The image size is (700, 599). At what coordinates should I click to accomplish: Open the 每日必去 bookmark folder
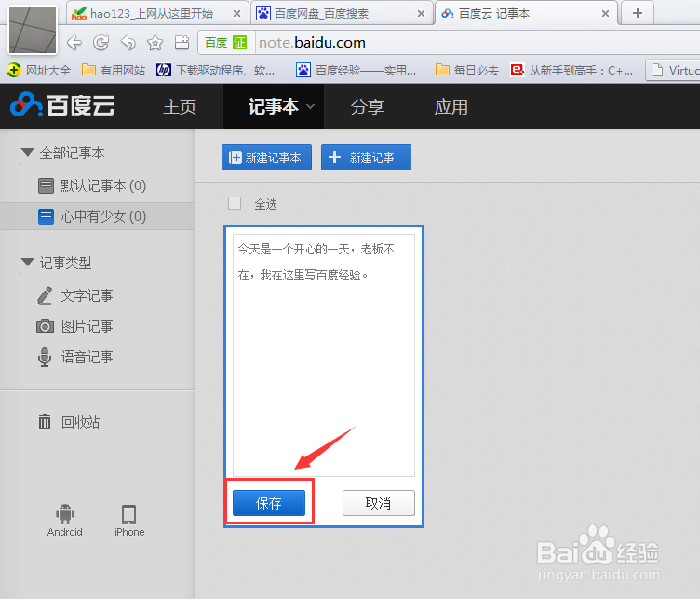(467, 70)
